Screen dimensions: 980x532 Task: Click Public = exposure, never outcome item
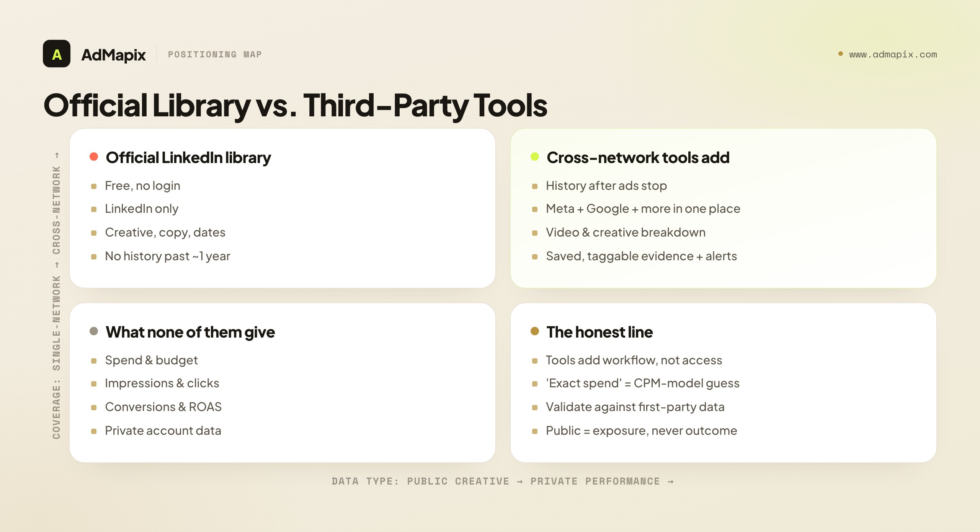(x=641, y=431)
